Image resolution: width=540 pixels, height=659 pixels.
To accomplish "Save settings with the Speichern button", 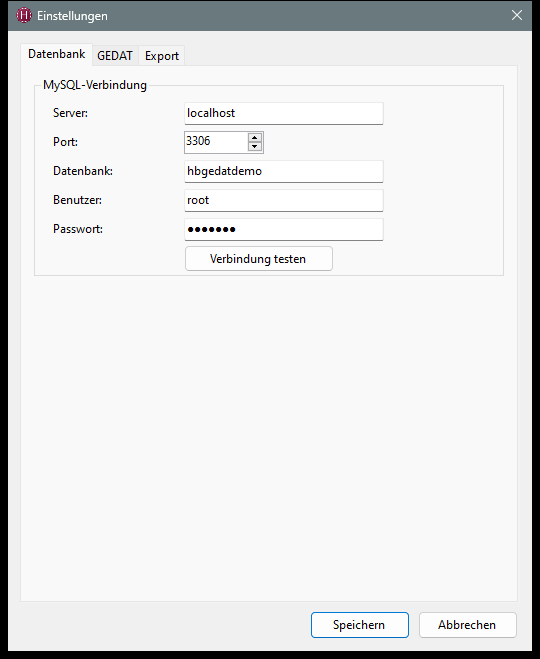I will 360,625.
